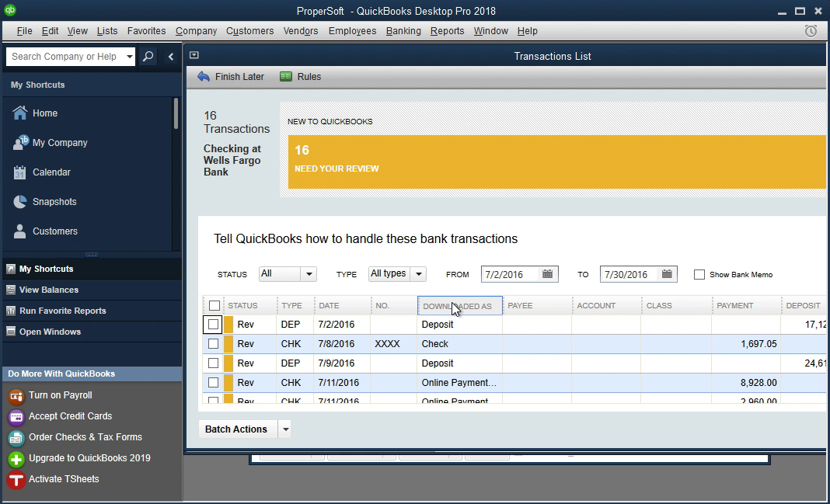
Task: Check the 8,928.00 Online Payment row checkbox
Action: pos(213,382)
